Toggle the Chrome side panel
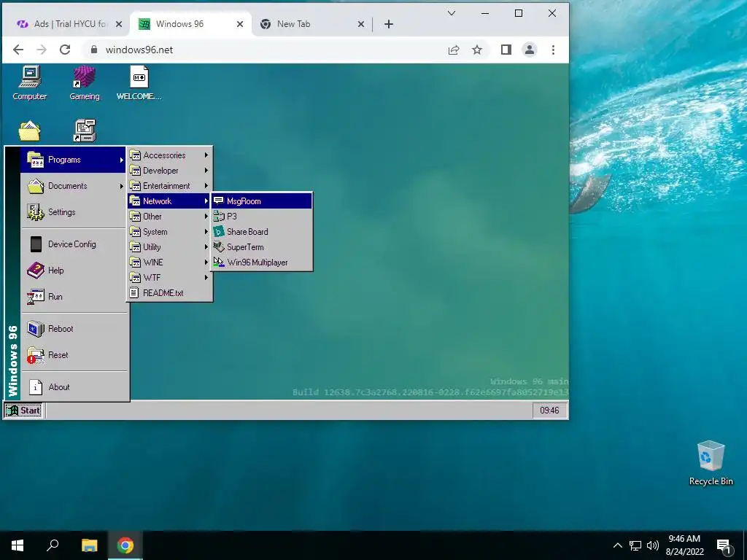Viewport: 747px width, 560px height. (506, 50)
